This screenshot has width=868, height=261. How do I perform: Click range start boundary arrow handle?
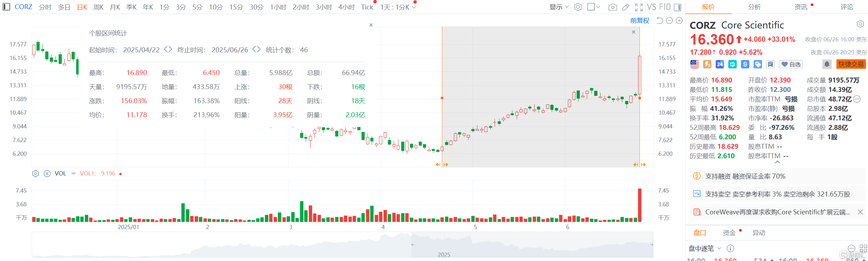[x=442, y=164]
